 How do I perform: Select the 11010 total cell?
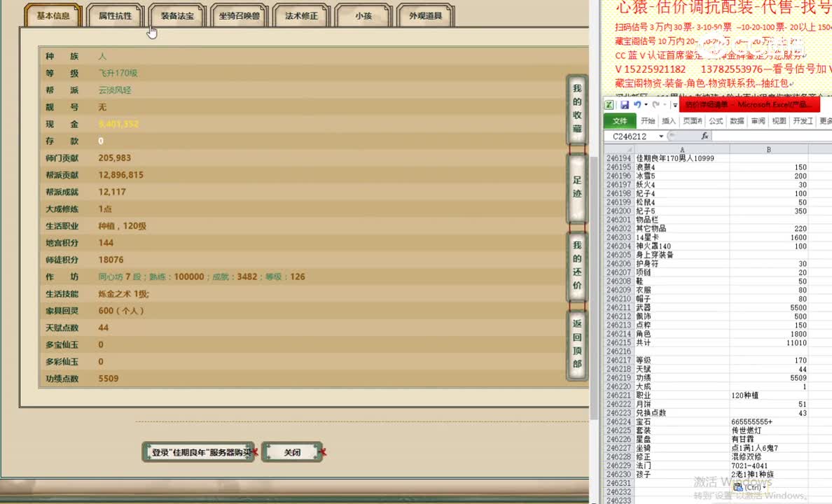tap(769, 343)
